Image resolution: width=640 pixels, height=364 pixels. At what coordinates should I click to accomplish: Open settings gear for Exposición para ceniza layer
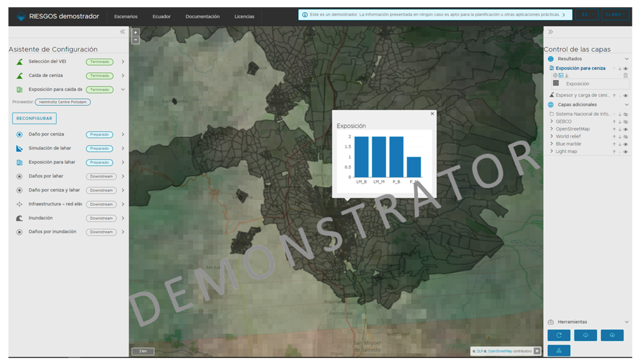tap(555, 75)
